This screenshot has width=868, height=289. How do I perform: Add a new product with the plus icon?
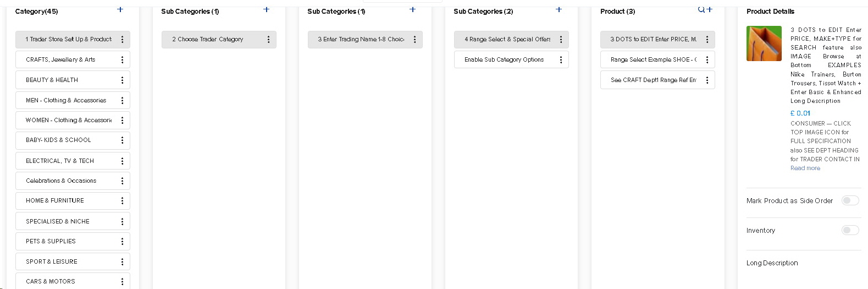tap(710, 9)
